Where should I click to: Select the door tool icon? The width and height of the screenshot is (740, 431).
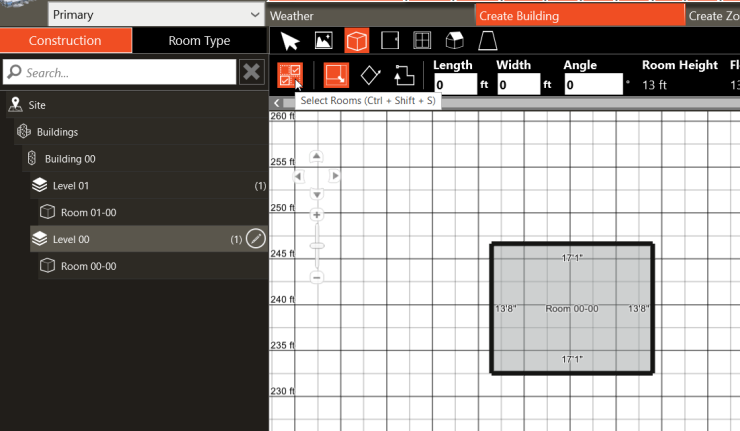(390, 41)
